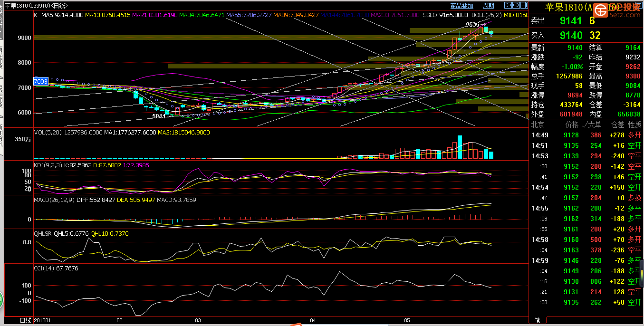Click the 最新 value 9140
644x326 pixels.
click(575, 48)
